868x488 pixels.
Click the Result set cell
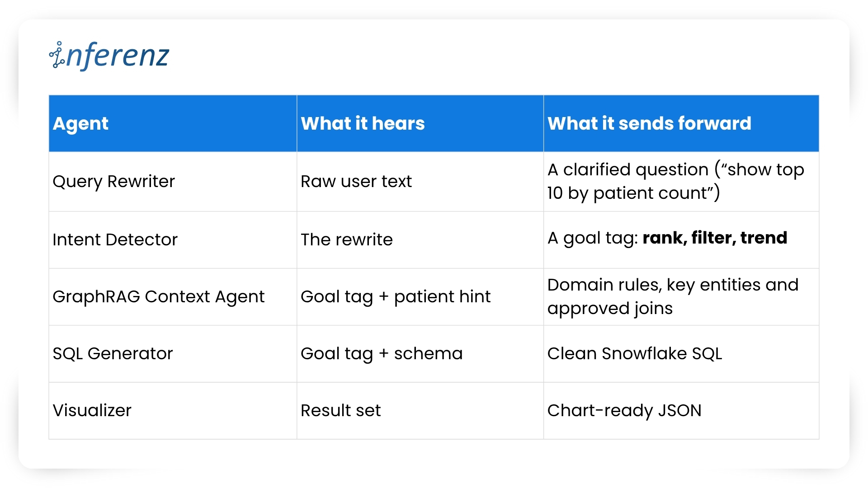point(420,411)
